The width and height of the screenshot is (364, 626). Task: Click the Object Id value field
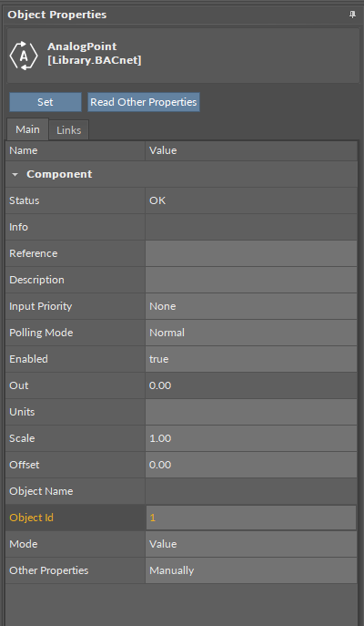pyautogui.click(x=251, y=518)
